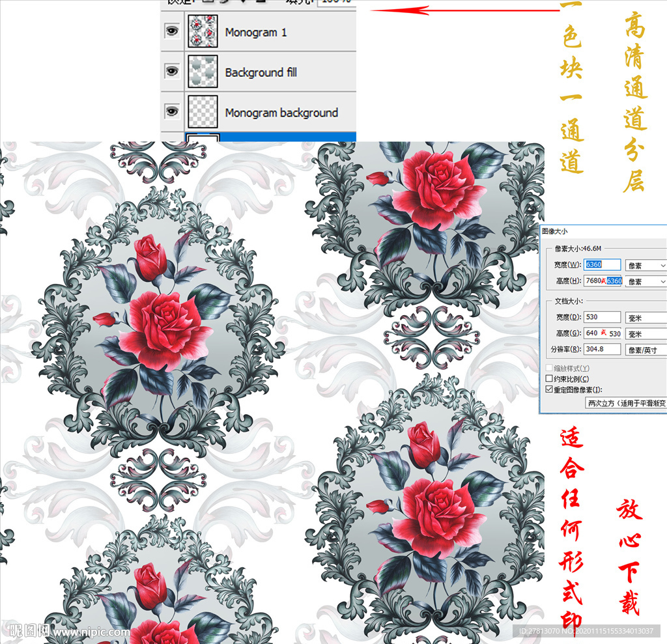This screenshot has height=644, width=667.
Task: Click the Monogram 1 layer name
Action: click(x=256, y=33)
